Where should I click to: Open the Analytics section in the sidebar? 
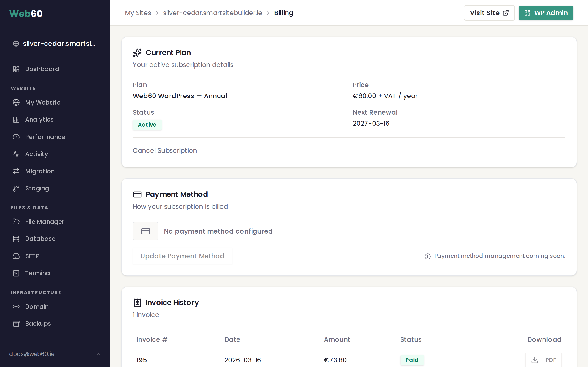coord(39,119)
